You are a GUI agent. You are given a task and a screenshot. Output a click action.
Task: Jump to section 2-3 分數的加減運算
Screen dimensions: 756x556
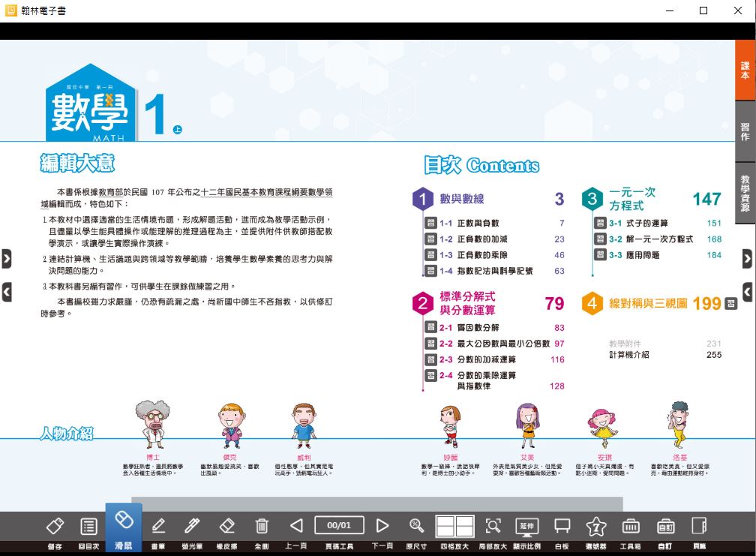point(477,359)
